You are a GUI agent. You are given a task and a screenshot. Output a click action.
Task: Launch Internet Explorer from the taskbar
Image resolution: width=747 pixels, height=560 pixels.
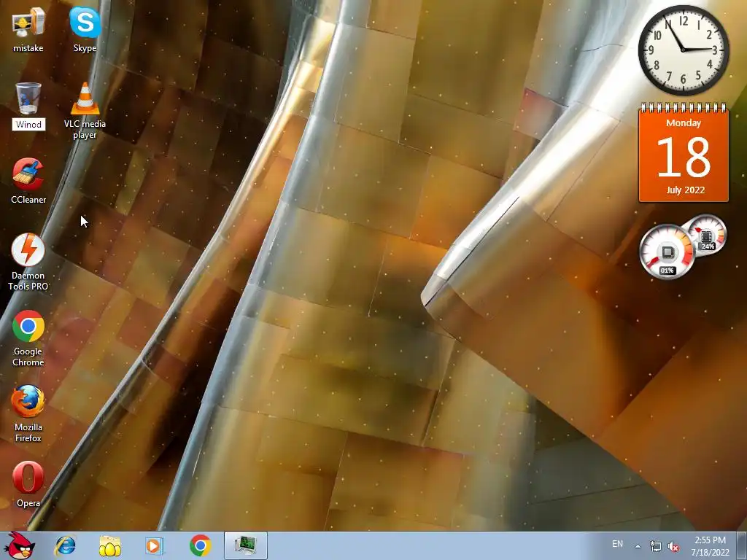click(65, 545)
